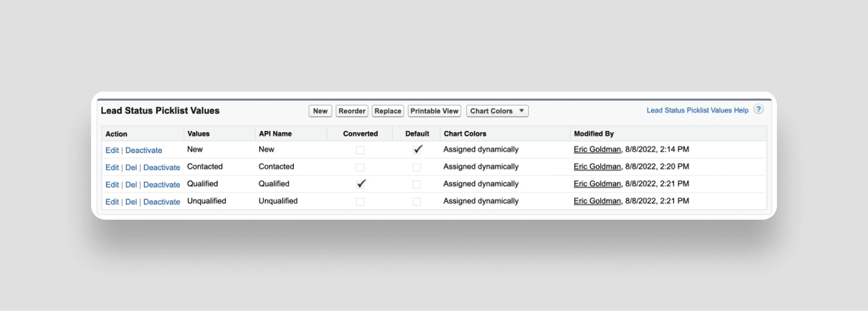
Task: Deactivate the Unqualified picklist value
Action: [161, 202]
